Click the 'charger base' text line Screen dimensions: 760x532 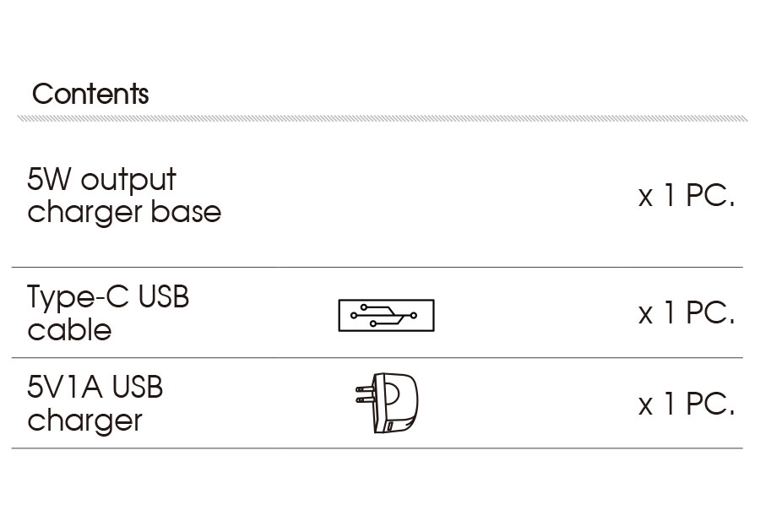pyautogui.click(x=124, y=212)
